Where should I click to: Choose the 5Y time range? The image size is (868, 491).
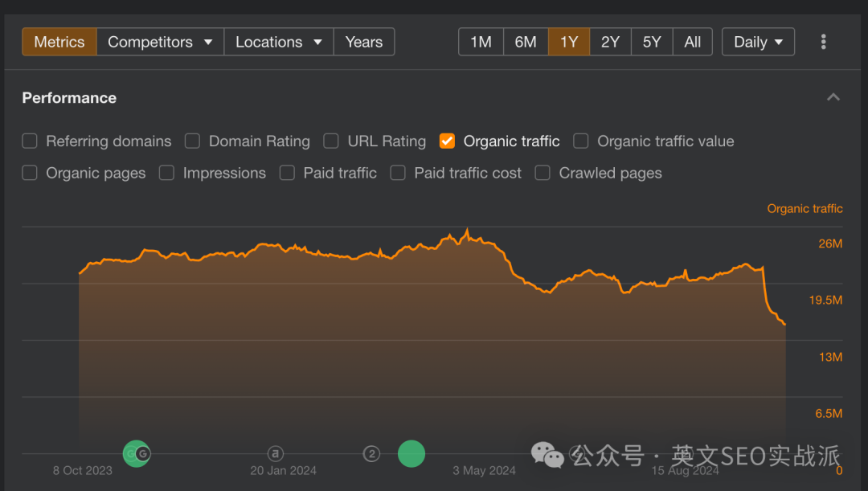[x=652, y=42]
